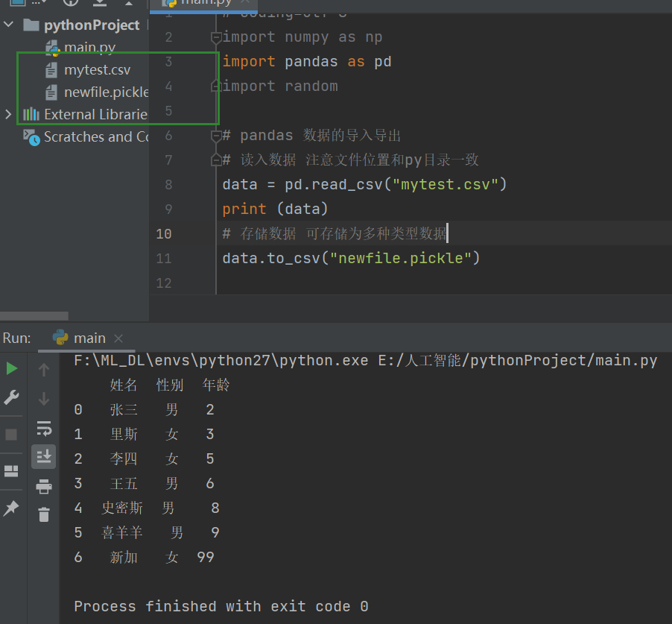Click the project panel horizontal scrollbar
This screenshot has width=672, height=624.
click(34, 316)
